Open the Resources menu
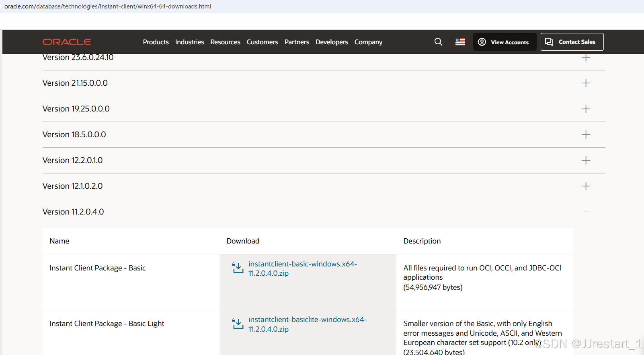 pos(225,42)
